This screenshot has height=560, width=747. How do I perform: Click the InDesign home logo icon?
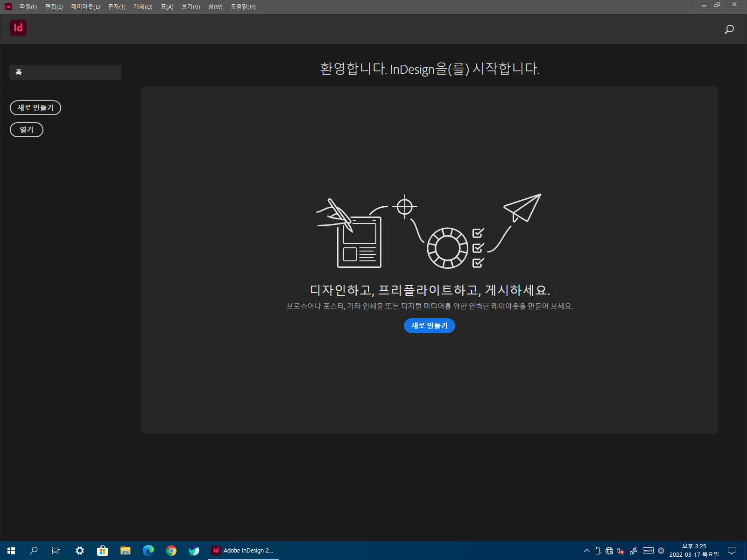pos(18,28)
